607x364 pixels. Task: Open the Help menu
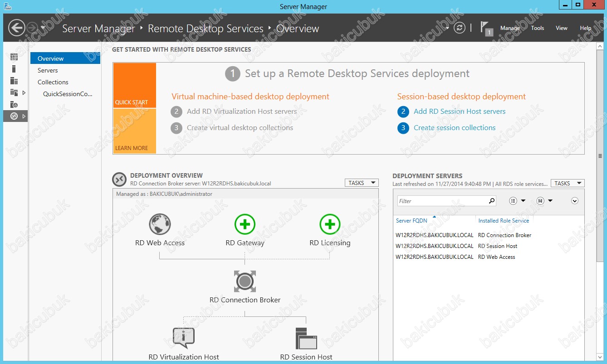click(x=586, y=28)
